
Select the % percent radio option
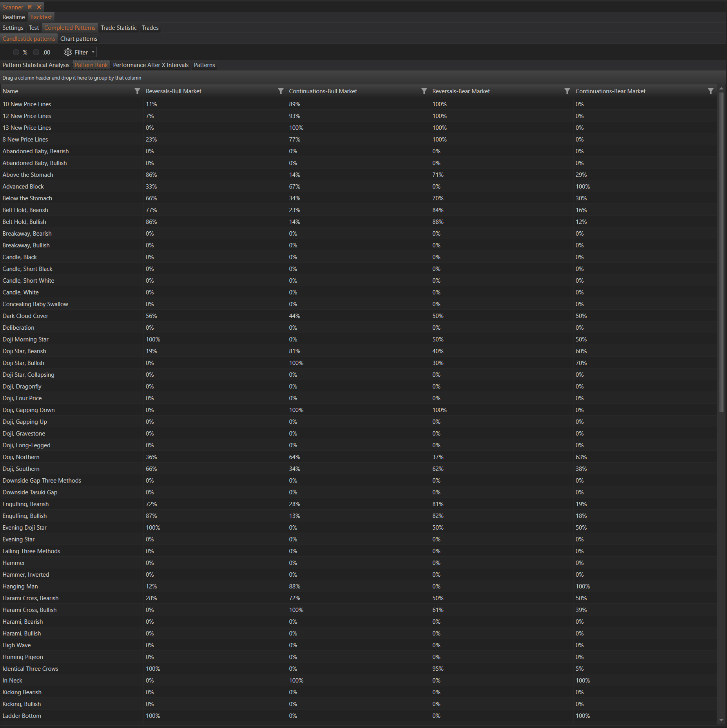[16, 52]
